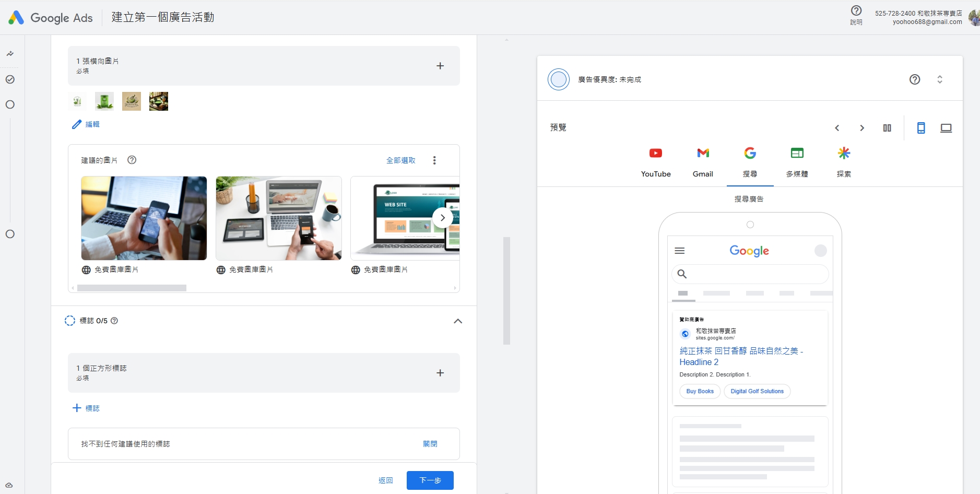The image size is (980, 494).
Task: Select the 多媒體 display preview tab
Action: pos(797,163)
